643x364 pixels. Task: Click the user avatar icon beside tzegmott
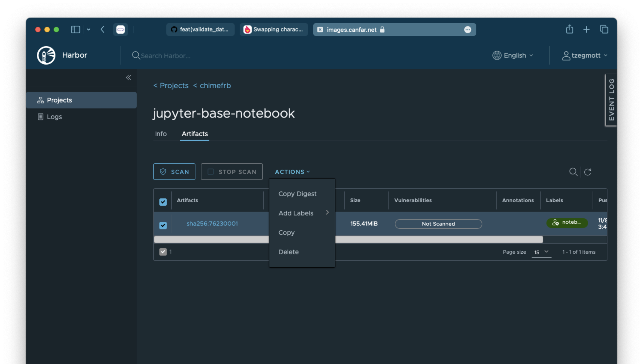tap(566, 56)
